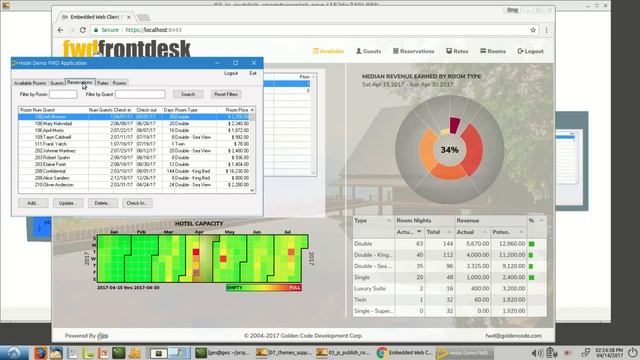Close the Embedded Web Client browser tab

pos(129,17)
